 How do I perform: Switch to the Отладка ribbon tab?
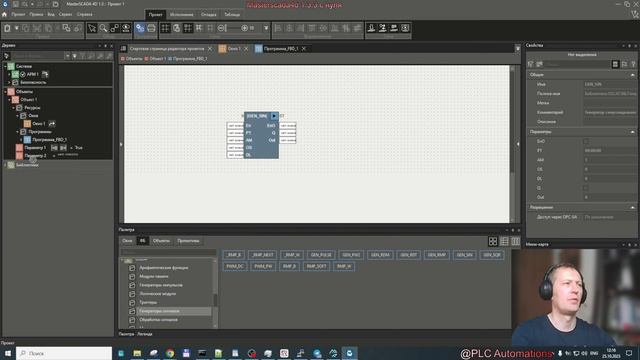coord(209,15)
